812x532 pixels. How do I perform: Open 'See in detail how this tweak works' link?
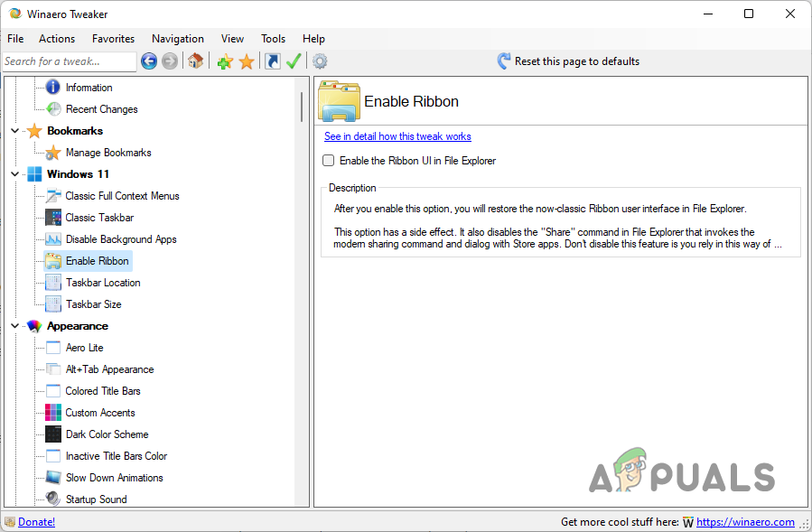397,136
